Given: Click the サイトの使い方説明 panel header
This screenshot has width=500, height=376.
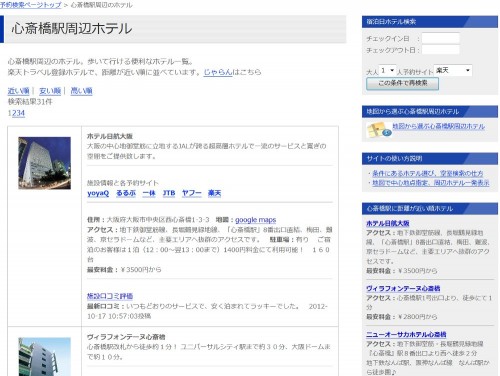Looking at the screenshot, I should click(430, 159).
